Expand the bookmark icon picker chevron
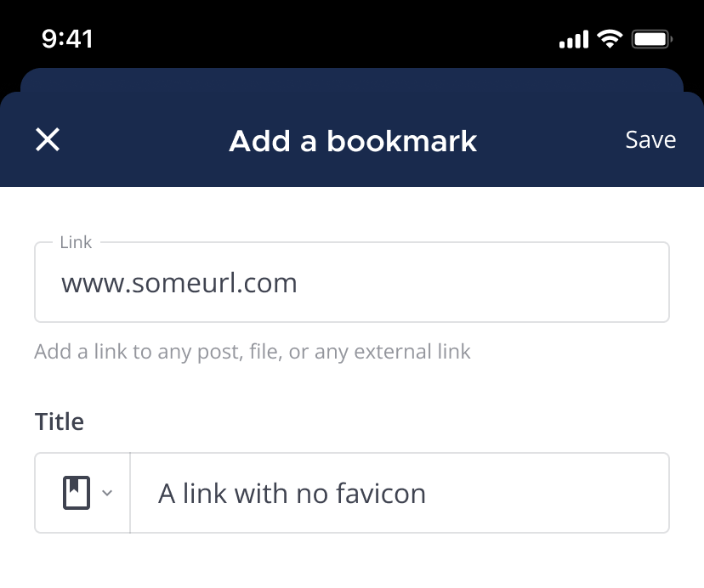704x588 pixels. pyautogui.click(x=107, y=493)
